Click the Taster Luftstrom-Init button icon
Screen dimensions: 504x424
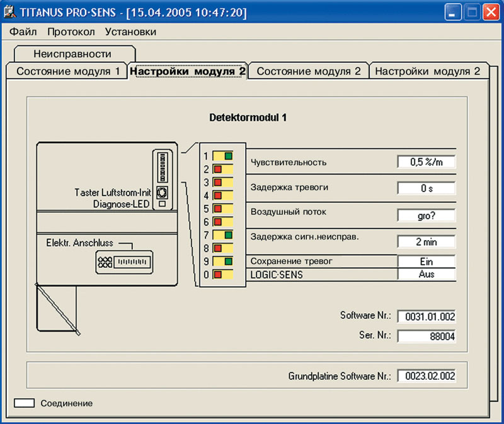point(162,192)
